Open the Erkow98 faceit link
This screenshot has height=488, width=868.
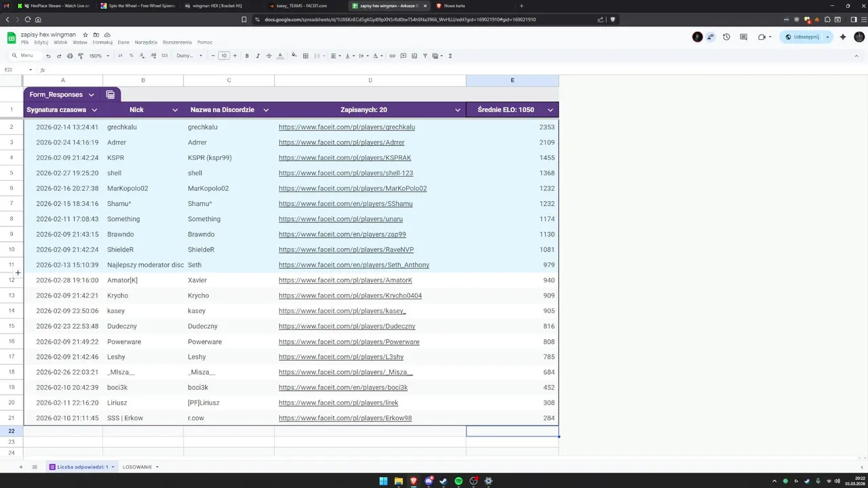point(345,418)
